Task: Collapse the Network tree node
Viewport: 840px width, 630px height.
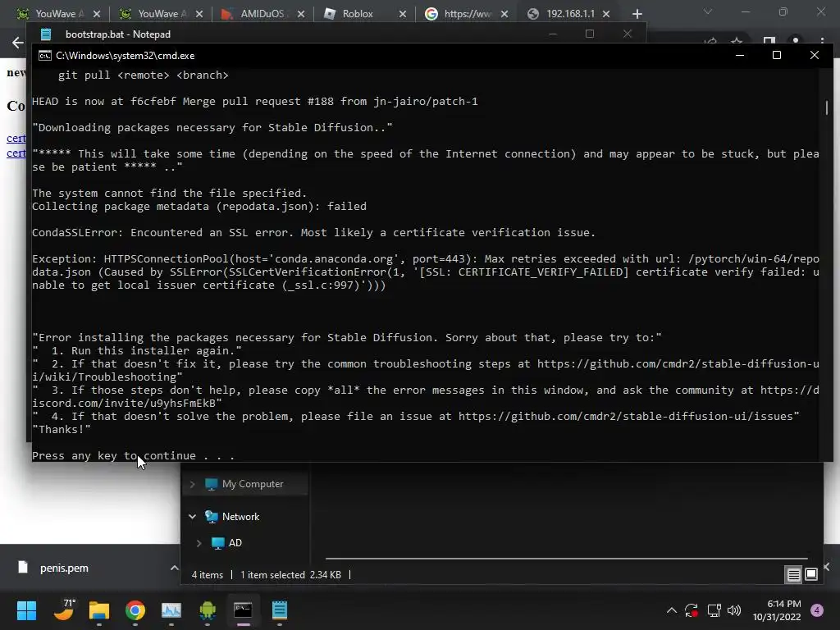Action: click(192, 517)
